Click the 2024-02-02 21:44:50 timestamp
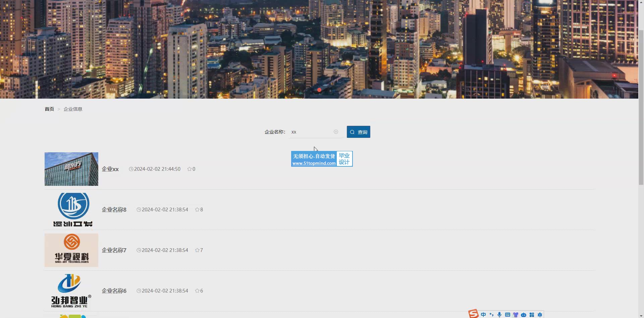Screen dimensions: 644x318 (x=157, y=169)
